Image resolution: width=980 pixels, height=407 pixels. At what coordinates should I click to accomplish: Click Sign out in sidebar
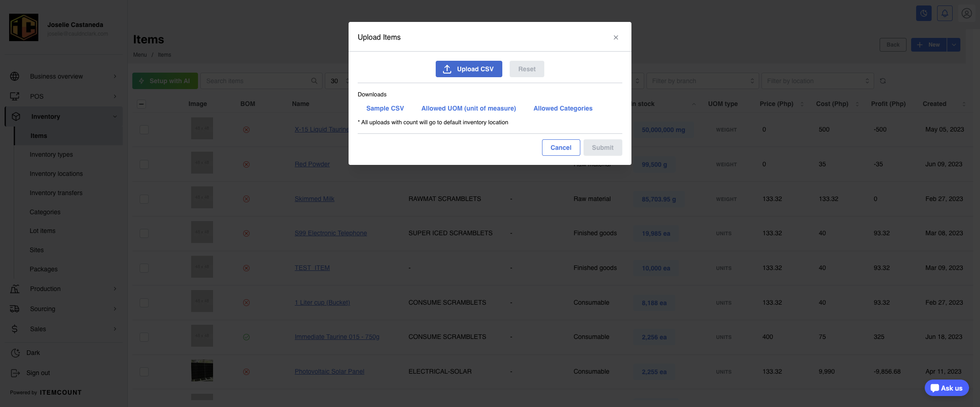click(31, 373)
